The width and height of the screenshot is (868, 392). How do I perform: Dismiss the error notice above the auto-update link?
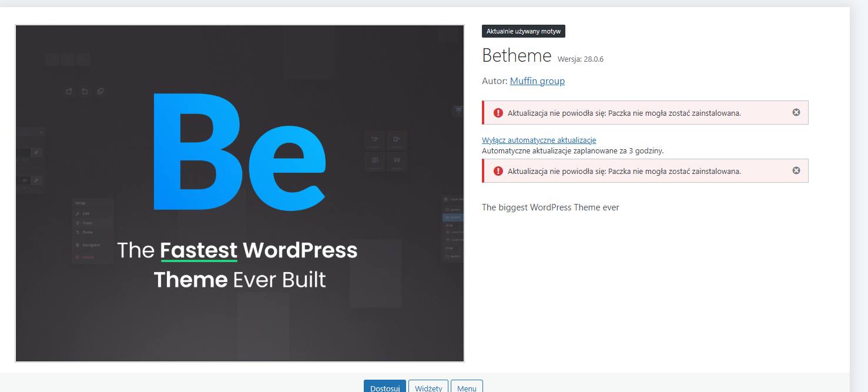[796, 112]
